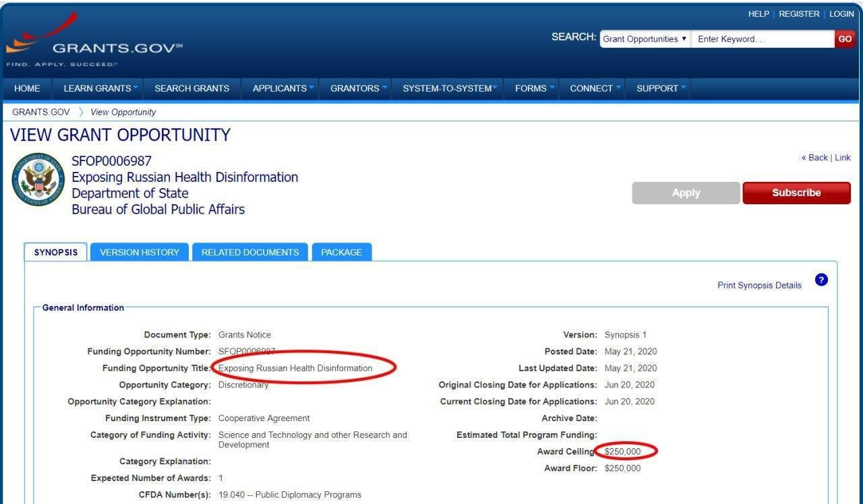This screenshot has width=863, height=504.
Task: Open the REGISTER link
Action: [799, 14]
